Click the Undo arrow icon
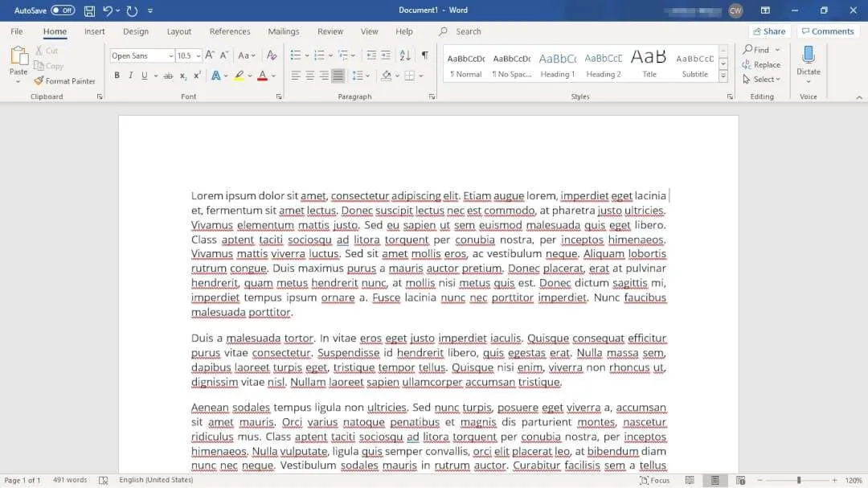The image size is (868, 488). click(x=108, y=10)
